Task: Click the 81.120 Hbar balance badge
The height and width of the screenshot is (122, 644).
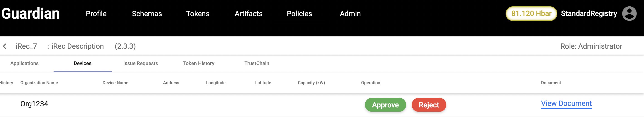Action: click(531, 13)
